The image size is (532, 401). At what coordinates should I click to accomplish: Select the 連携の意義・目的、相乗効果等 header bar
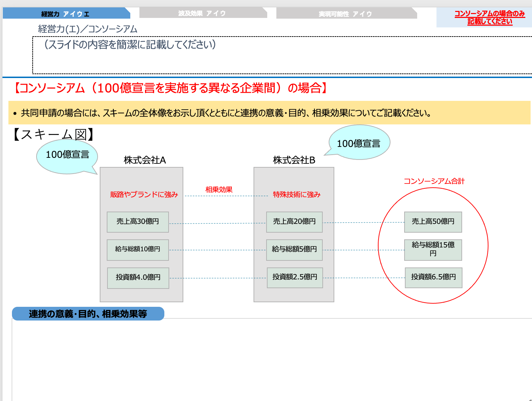pos(88,313)
